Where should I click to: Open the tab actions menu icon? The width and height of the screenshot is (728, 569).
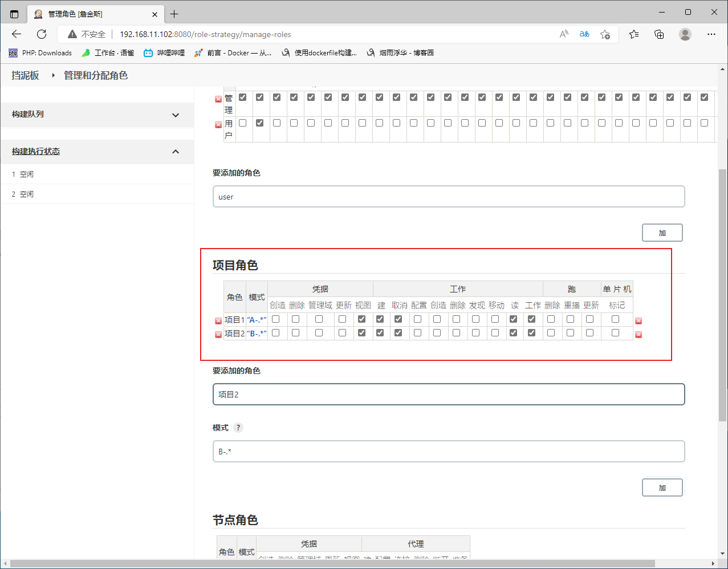pyautogui.click(x=14, y=14)
